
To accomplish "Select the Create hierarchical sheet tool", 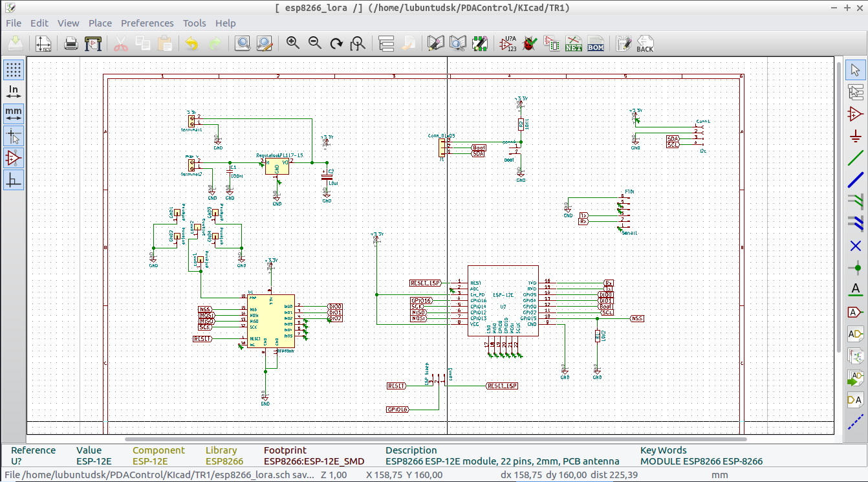I will pyautogui.click(x=856, y=356).
